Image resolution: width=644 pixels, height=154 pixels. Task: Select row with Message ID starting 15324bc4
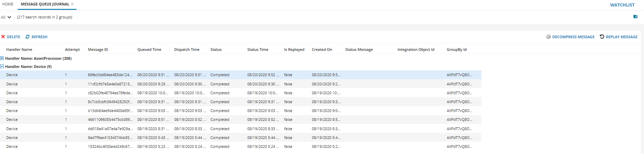click(110, 146)
